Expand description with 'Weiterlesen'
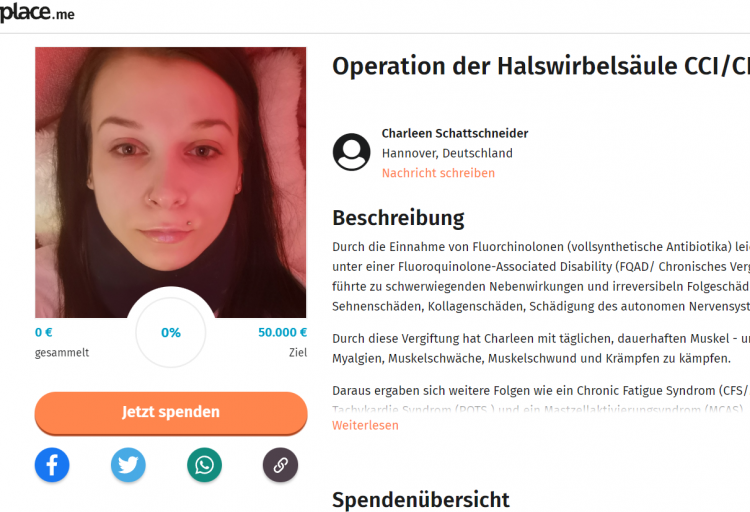The width and height of the screenshot is (750, 512). (365, 425)
